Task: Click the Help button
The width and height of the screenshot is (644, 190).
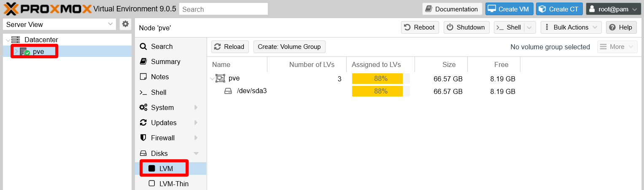Action: [621, 27]
